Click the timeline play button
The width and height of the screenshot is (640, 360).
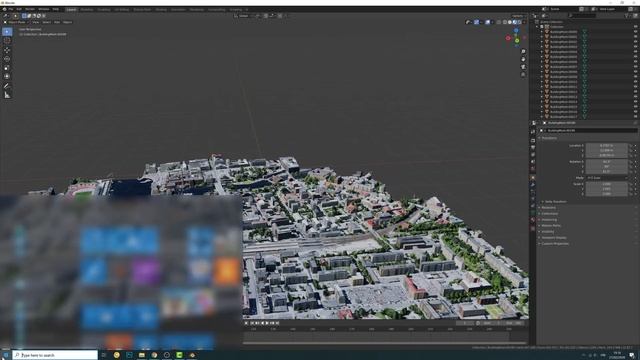click(x=267, y=323)
